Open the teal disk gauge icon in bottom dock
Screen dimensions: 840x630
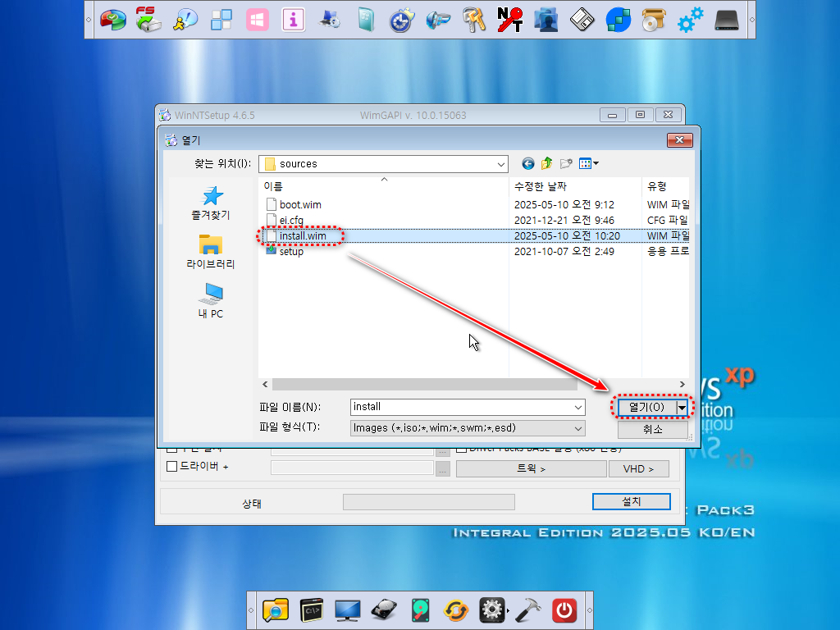(421, 610)
